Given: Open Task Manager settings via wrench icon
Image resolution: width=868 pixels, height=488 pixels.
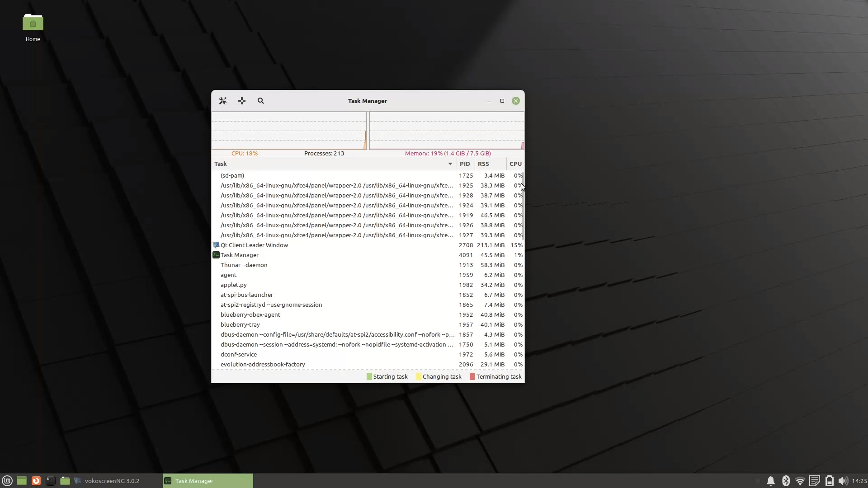Looking at the screenshot, I should [x=222, y=101].
